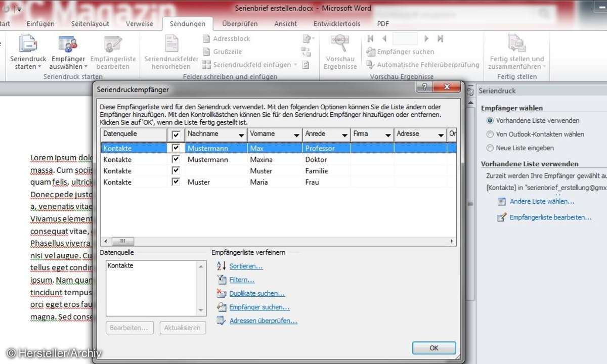Open Firma column dropdown arrow
This screenshot has height=364, width=607.
pos(388,135)
